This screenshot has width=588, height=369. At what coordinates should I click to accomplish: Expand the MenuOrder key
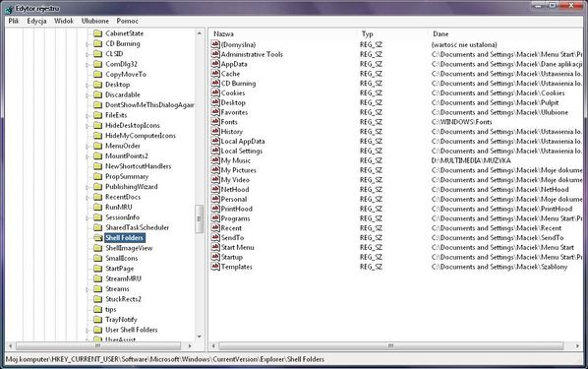pos(87,146)
